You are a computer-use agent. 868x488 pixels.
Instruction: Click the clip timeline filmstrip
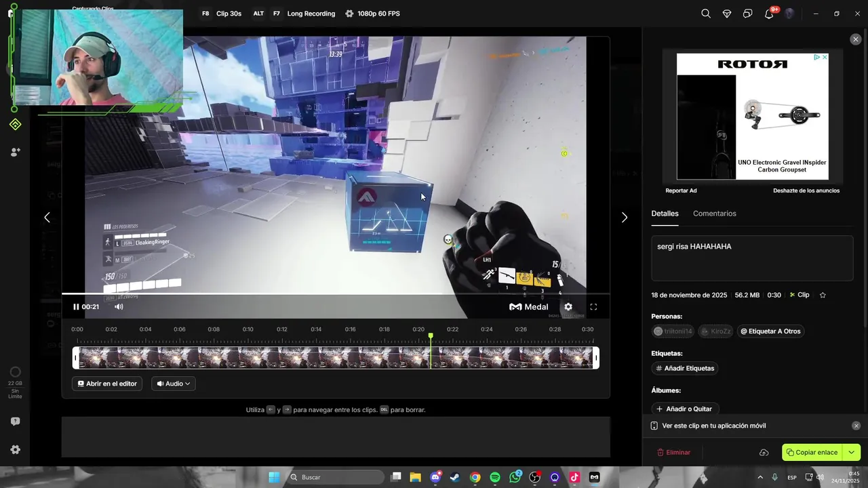[336, 358]
